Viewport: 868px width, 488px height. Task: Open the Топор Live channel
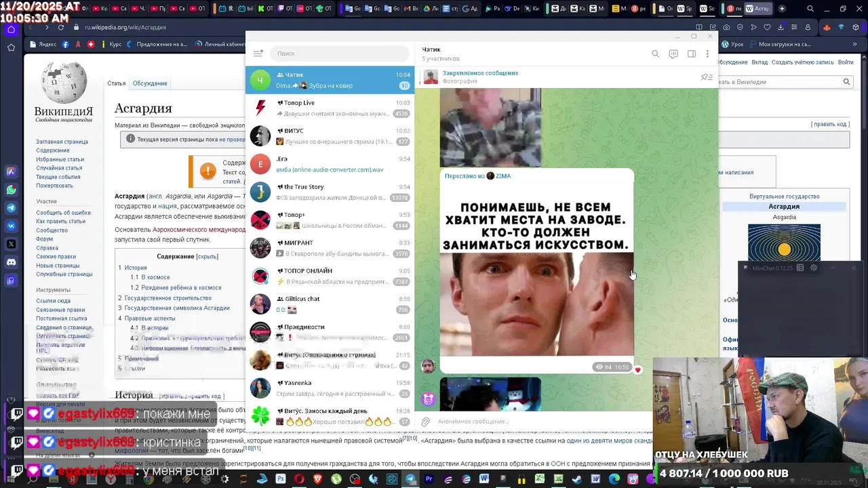pos(330,108)
